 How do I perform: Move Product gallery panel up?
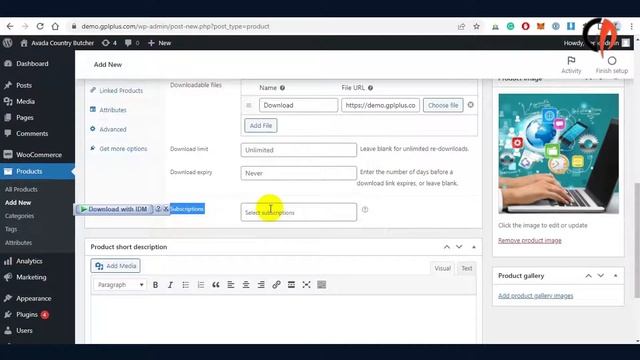[x=588, y=276]
